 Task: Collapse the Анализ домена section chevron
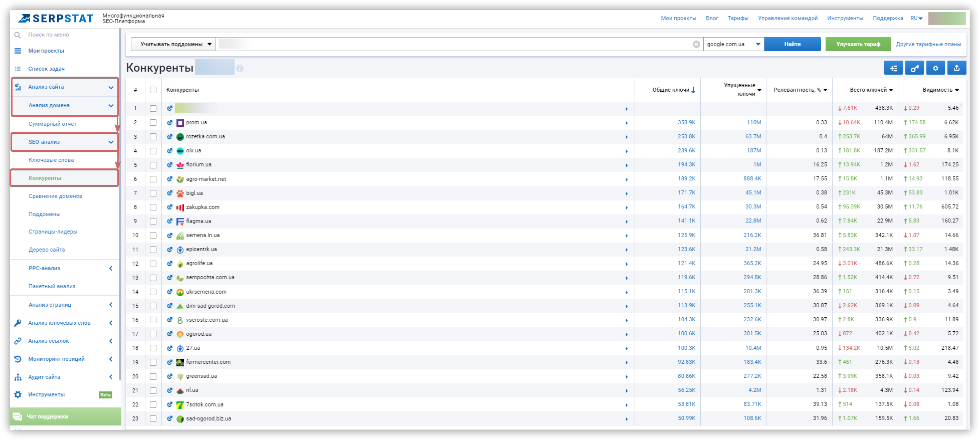pyautogui.click(x=111, y=106)
